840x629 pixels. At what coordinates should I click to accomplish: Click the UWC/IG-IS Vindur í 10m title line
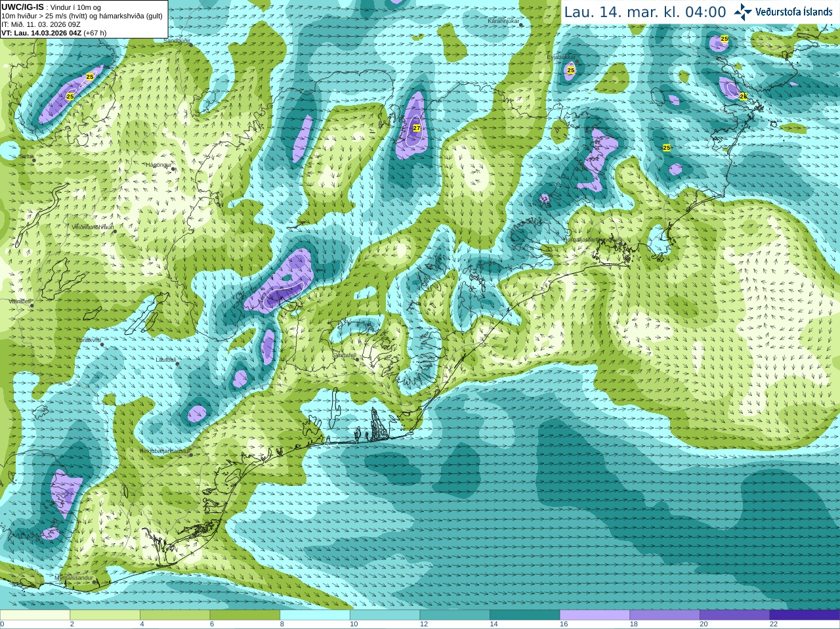51,7
